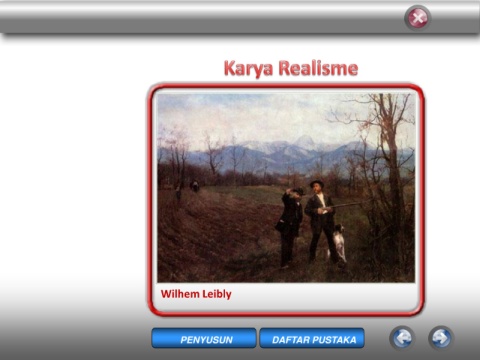The width and height of the screenshot is (480, 360).
Task: Select the realism painting image
Action: (x=286, y=188)
